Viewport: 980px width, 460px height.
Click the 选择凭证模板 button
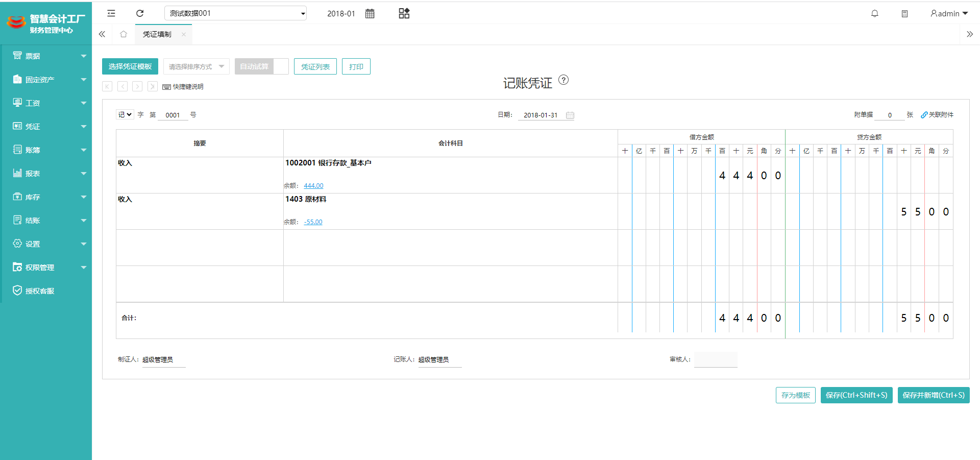pos(130,66)
